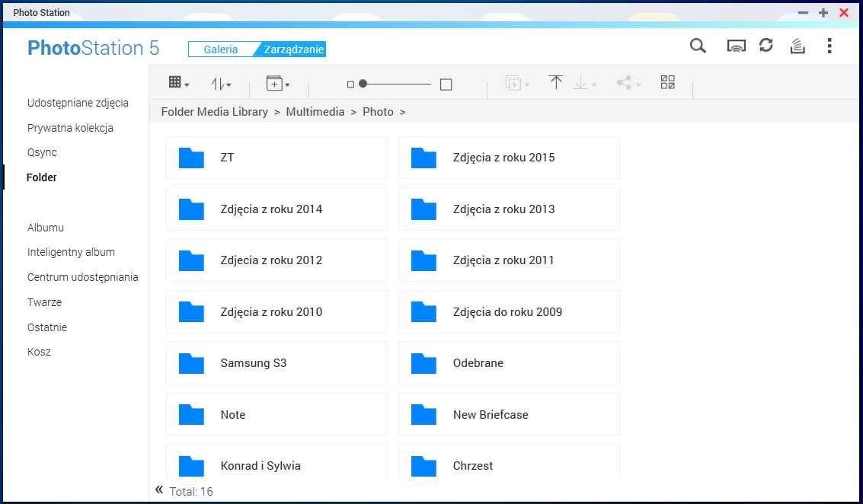Open Prywatna kolekcja in sidebar
Viewport: 863px width, 504px height.
[70, 128]
